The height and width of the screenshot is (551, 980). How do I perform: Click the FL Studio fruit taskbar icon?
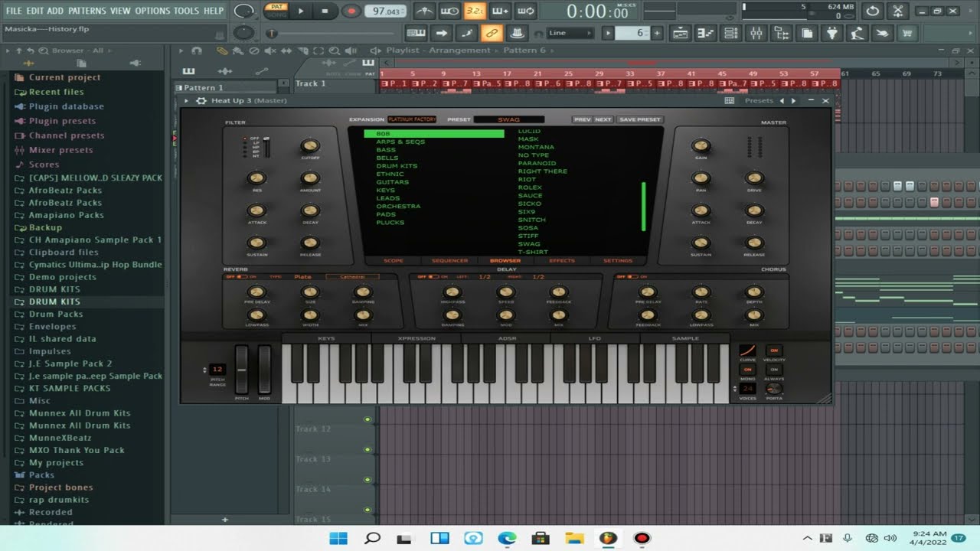point(608,538)
